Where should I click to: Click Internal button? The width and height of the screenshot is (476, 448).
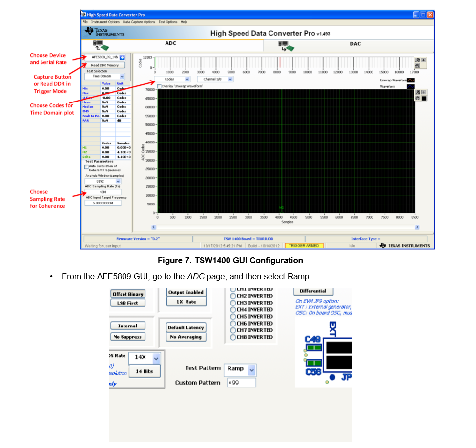pyautogui.click(x=128, y=326)
